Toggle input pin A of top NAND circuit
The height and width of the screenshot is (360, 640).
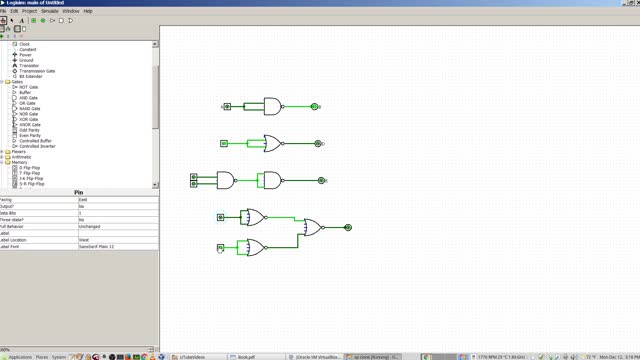click(227, 107)
